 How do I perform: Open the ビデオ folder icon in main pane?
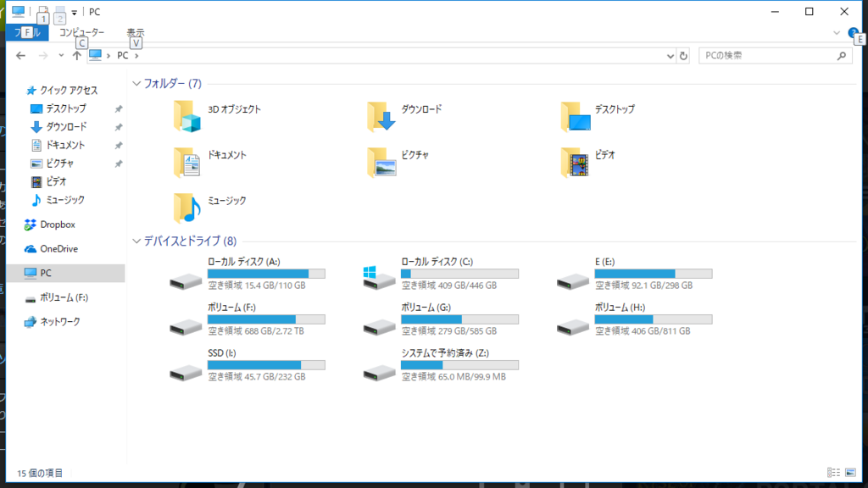coord(575,162)
